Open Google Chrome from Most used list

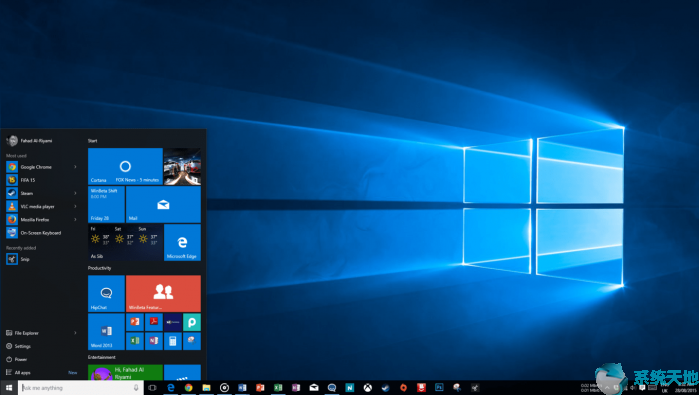click(x=41, y=167)
